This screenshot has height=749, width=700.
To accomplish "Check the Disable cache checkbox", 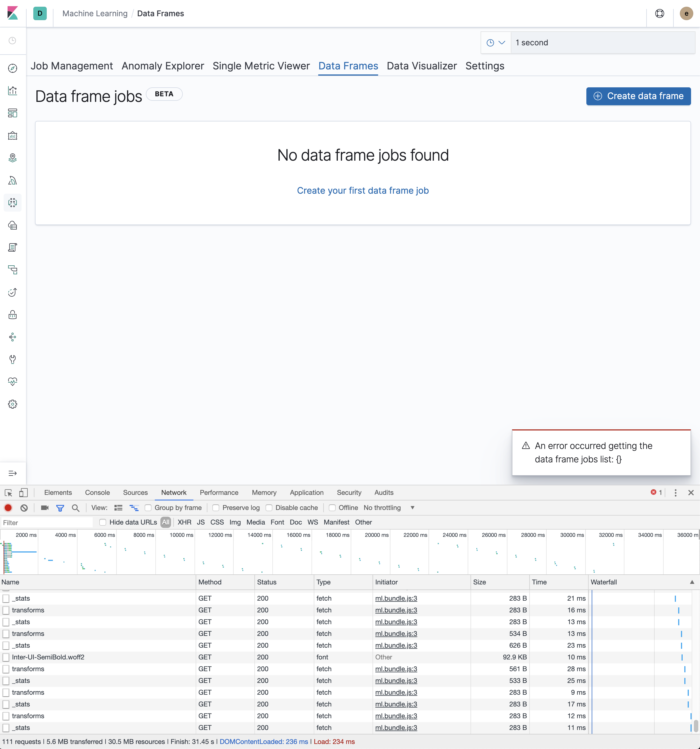I will point(269,507).
